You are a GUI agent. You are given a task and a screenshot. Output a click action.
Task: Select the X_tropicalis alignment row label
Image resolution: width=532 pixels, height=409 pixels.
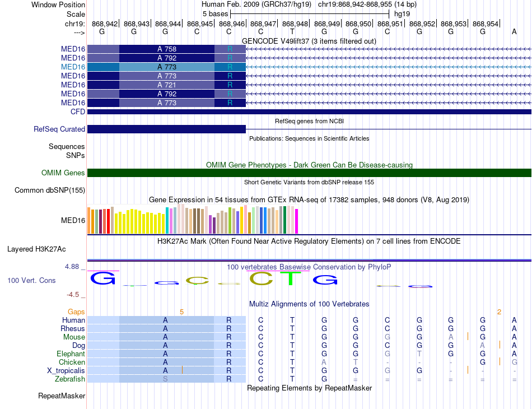point(66,371)
